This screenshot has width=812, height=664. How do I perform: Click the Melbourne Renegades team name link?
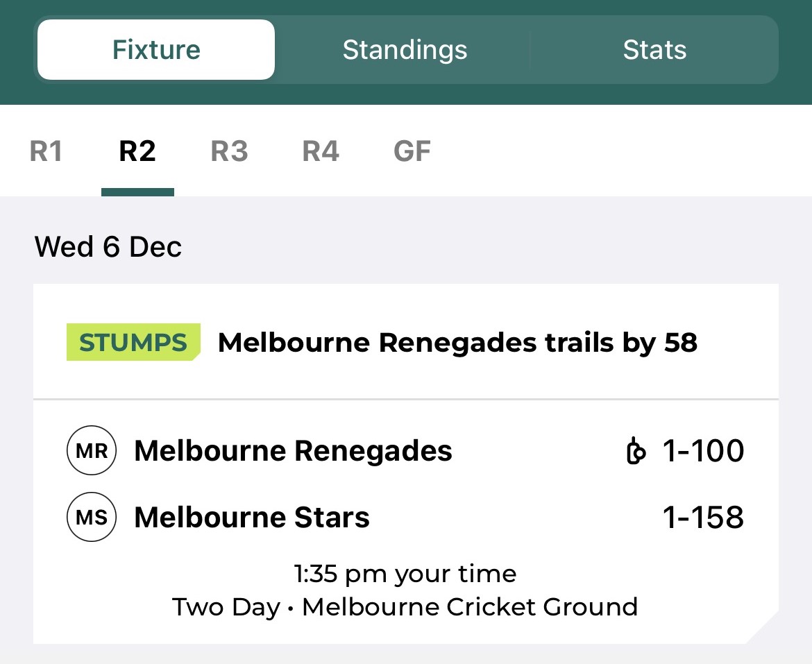pyautogui.click(x=293, y=450)
